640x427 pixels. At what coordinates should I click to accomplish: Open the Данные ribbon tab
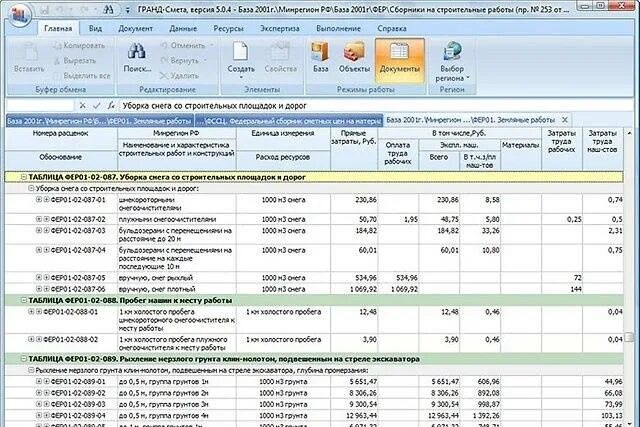(x=183, y=28)
